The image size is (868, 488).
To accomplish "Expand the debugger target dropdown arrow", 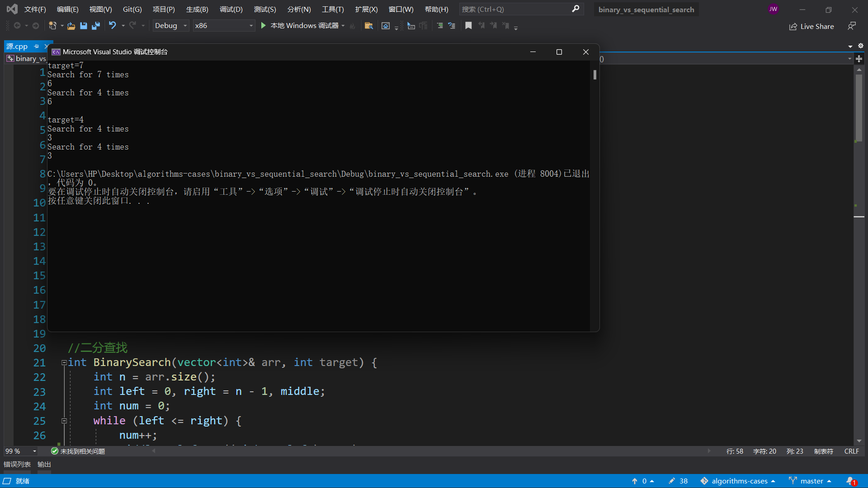I will coord(343,26).
